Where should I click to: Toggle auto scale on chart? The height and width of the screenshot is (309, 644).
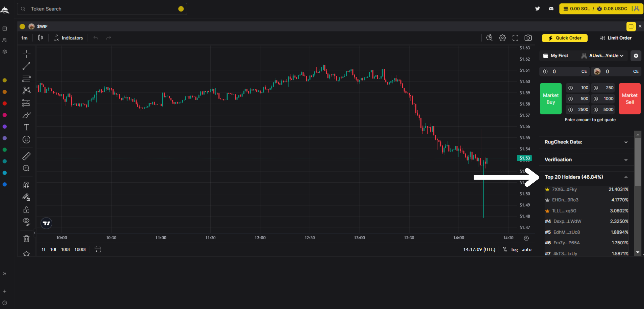[x=526, y=249]
